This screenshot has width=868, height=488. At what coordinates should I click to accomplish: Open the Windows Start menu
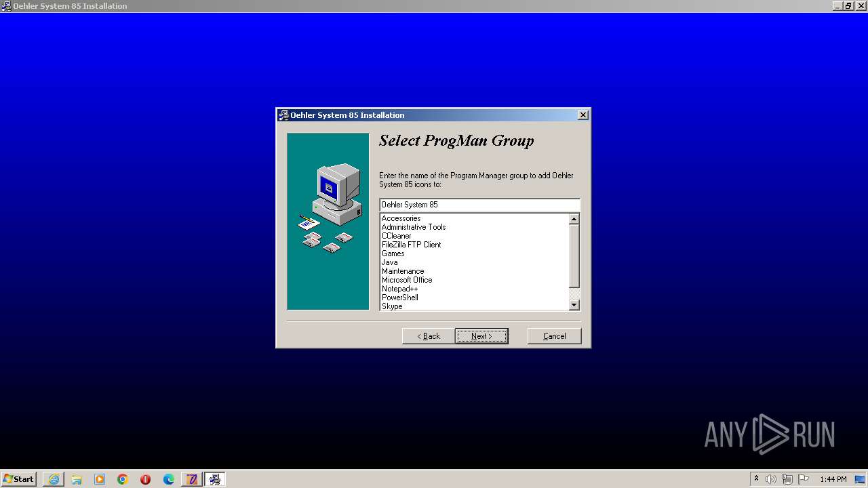(x=18, y=479)
